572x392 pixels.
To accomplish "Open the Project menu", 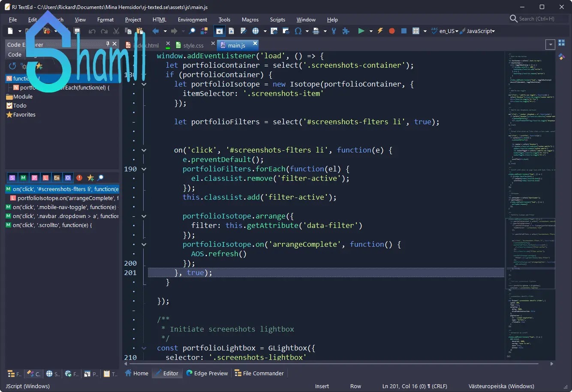I will 133,20.
